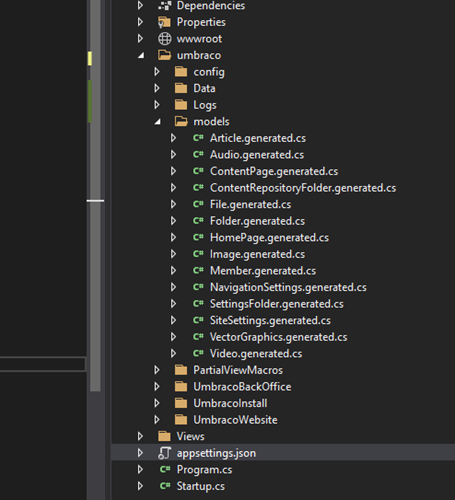Click the Views folder icon
This screenshot has height=500, width=455.
point(164,436)
